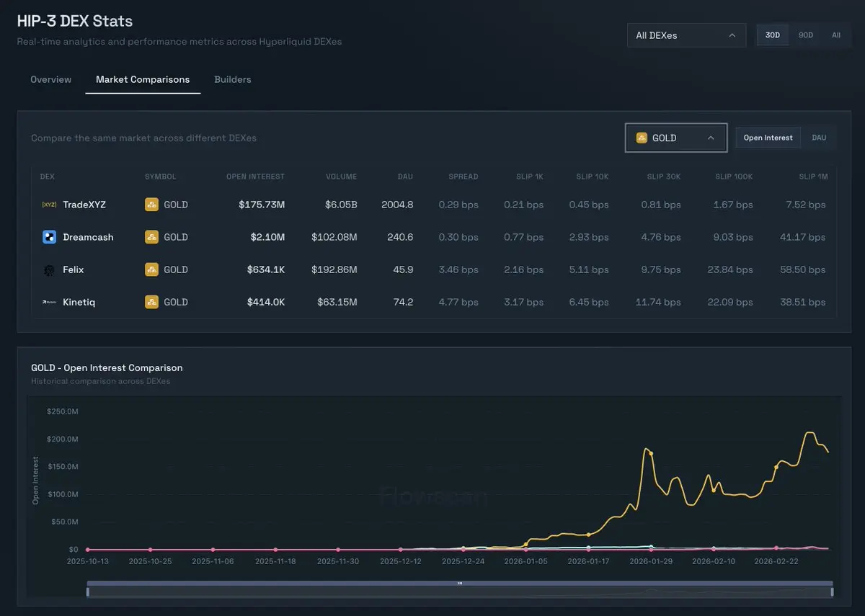The image size is (865, 616).
Task: Sort table by Open Interest column header
Action: click(255, 177)
